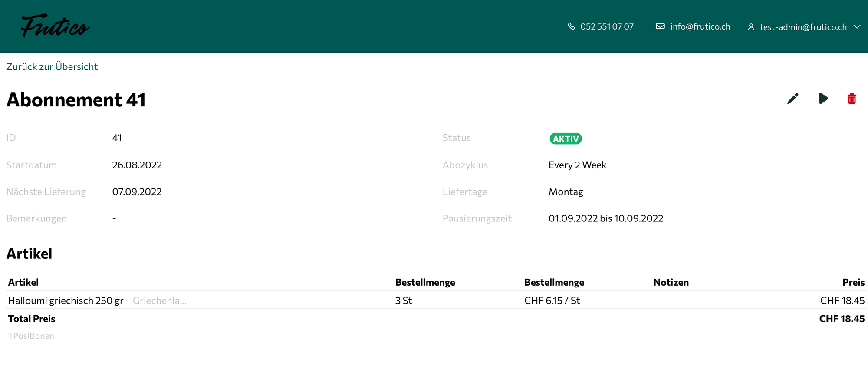Click the phone icon in header
868x370 pixels.
click(x=571, y=26)
